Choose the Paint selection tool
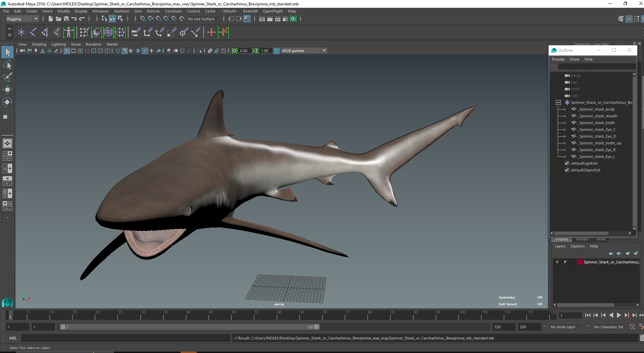This screenshot has width=644, height=353. 7,77
